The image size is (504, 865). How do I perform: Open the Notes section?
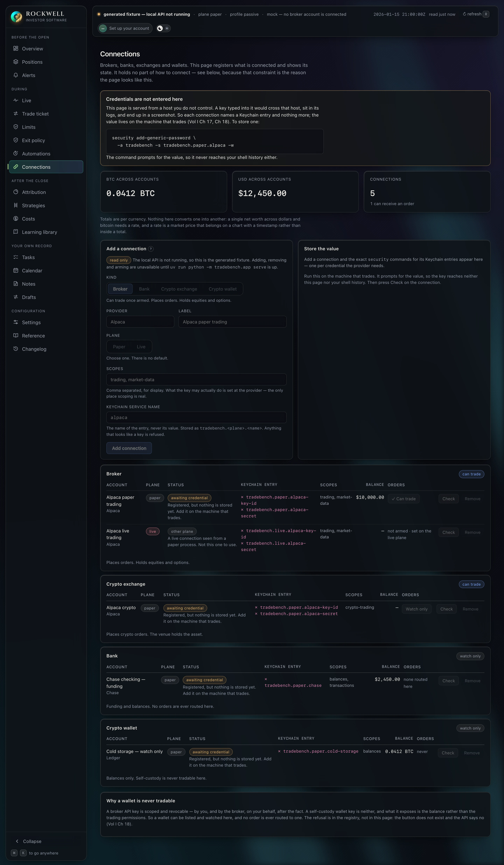tap(46, 284)
